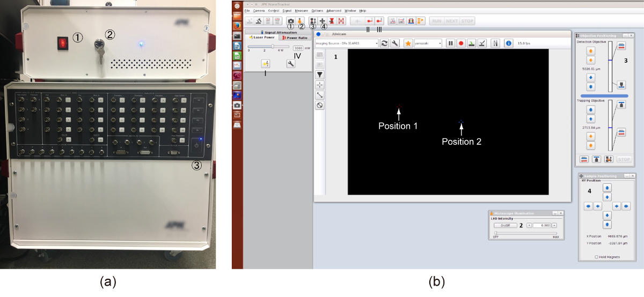The height and width of the screenshot is (297, 644).
Task: Click the circle-slash clear tool in JUnicam sidebar
Action: point(320,105)
